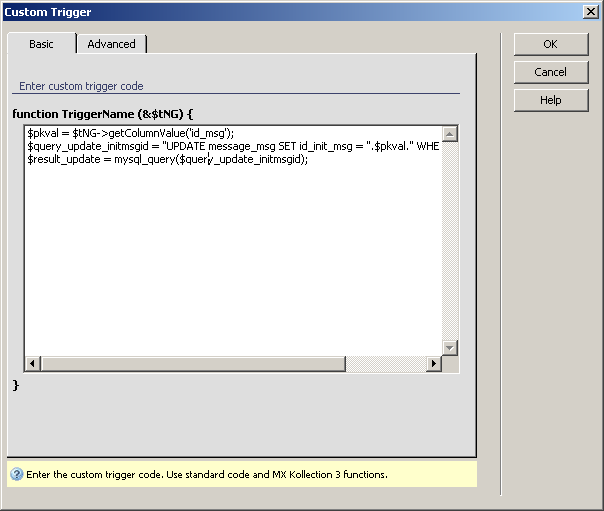Click the code editor's scroll down arrow
Viewport: 604px width, 511px height.
pyautogui.click(x=449, y=347)
